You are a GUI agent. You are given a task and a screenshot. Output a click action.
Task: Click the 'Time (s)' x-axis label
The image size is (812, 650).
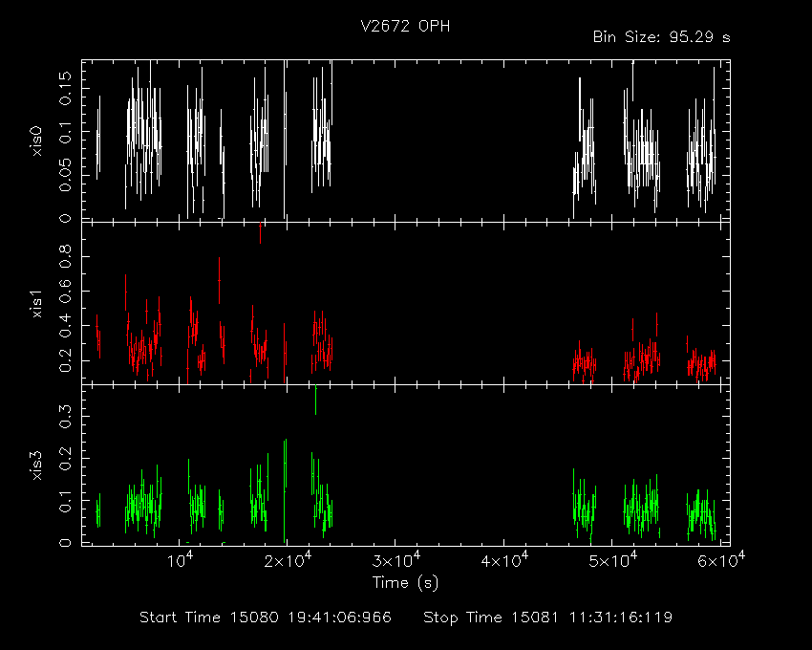[x=405, y=583]
